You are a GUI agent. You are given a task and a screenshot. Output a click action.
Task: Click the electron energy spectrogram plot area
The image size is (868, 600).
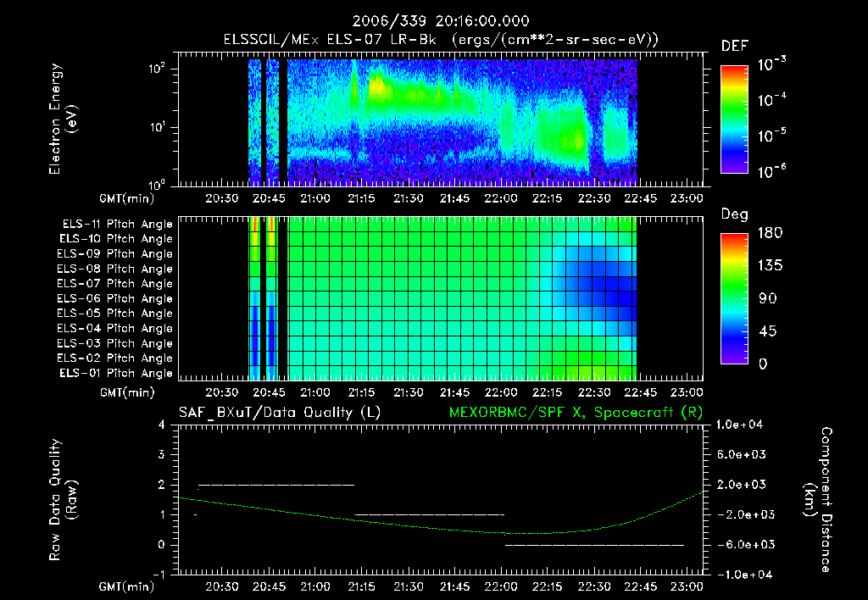[x=441, y=119]
